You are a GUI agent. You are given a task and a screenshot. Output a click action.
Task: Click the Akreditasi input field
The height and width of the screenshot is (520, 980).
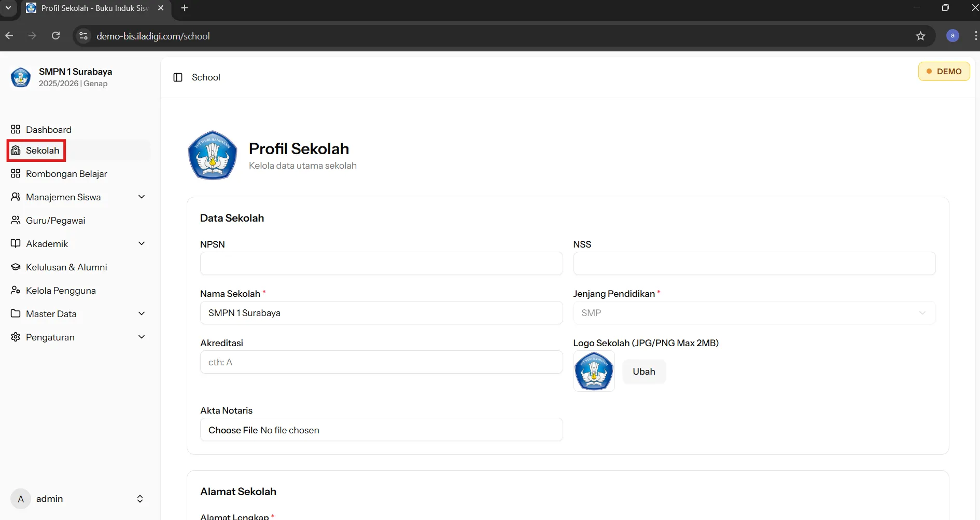click(381, 362)
